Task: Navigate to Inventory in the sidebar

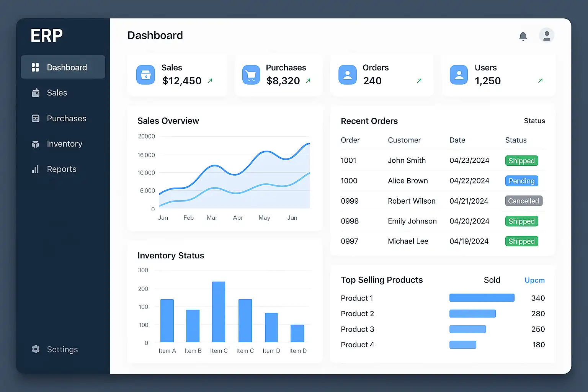Action: pos(63,144)
